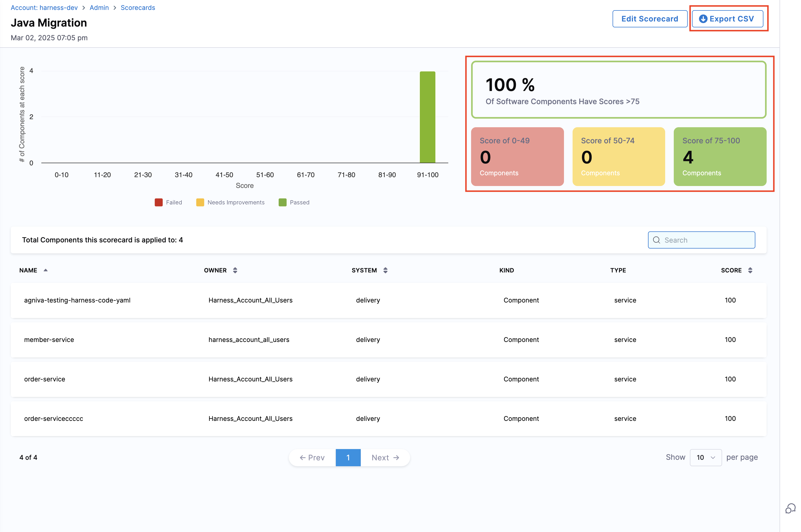Click the Next page button
Screen dimensions: 801x532
pyautogui.click(x=385, y=457)
